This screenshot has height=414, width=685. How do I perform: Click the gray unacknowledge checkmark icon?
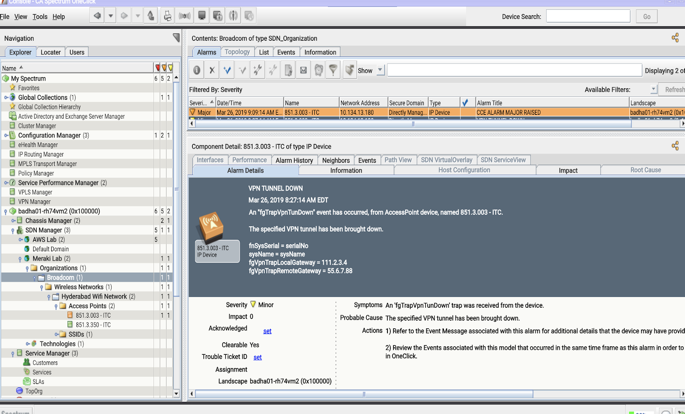(x=242, y=70)
